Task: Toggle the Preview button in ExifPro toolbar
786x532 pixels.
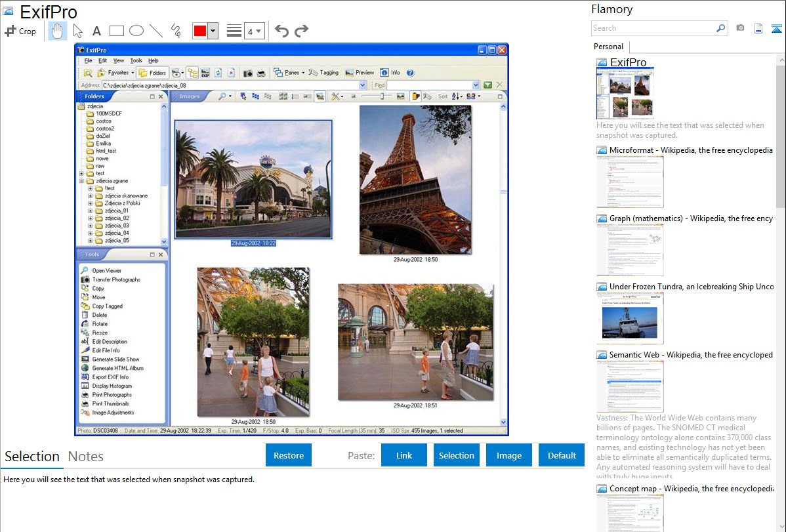Action: tap(360, 73)
